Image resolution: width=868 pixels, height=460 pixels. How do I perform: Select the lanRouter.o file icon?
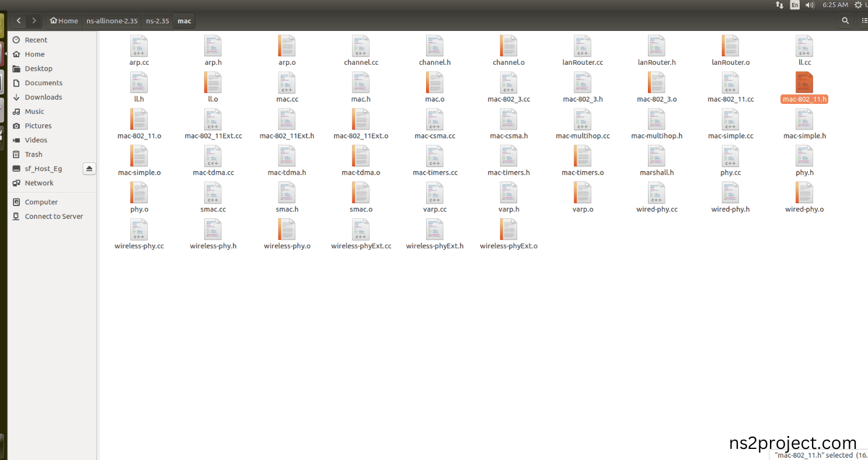click(731, 46)
